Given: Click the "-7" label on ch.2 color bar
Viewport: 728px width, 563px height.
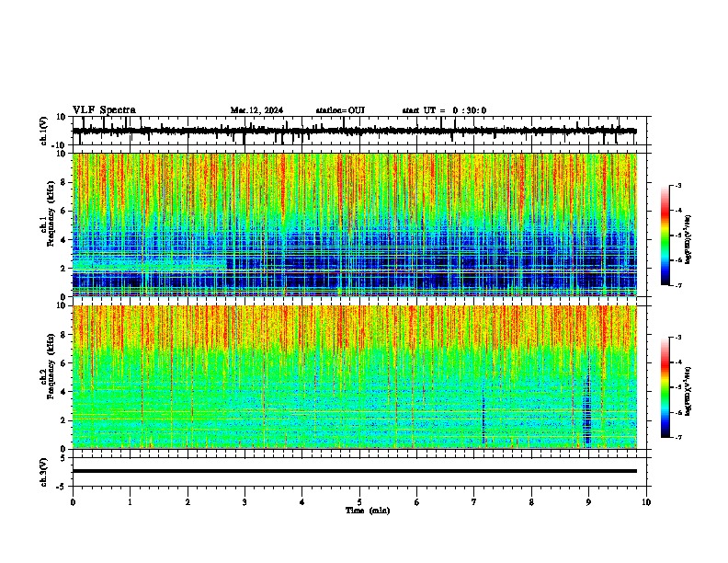Looking at the screenshot, I should 677,437.
